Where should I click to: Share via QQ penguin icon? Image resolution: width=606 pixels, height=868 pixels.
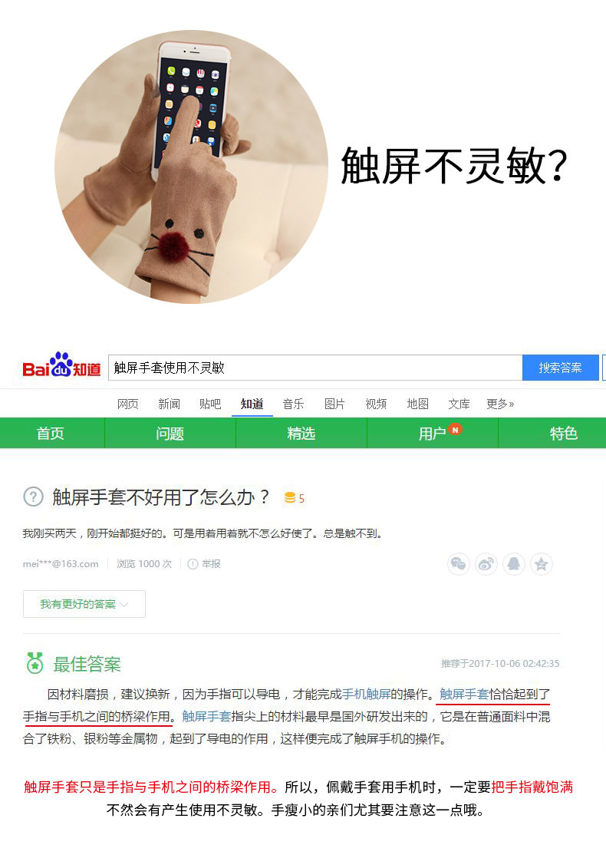click(514, 564)
